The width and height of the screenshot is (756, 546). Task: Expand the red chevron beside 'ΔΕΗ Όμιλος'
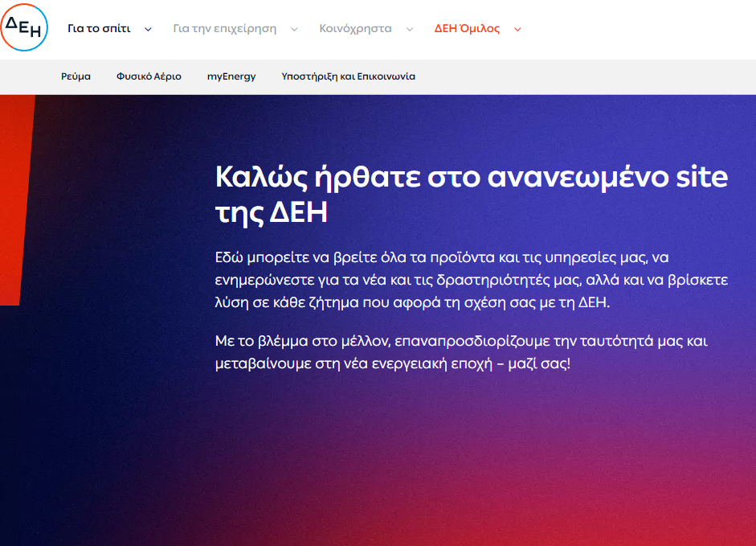coord(517,30)
